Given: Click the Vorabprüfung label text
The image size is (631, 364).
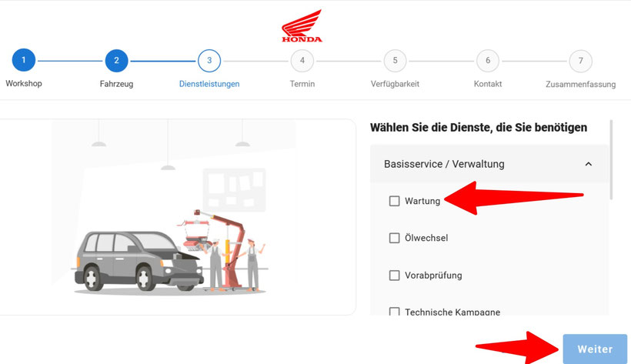Looking at the screenshot, I should pyautogui.click(x=433, y=276).
